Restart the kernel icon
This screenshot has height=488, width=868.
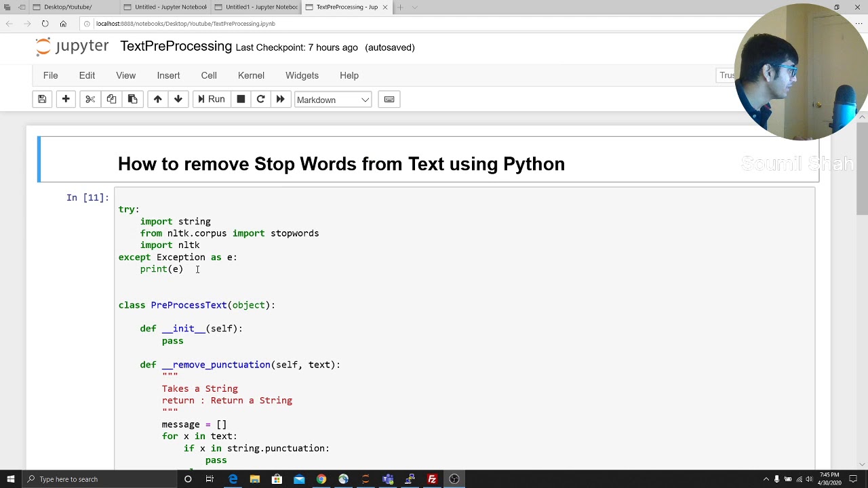(260, 100)
